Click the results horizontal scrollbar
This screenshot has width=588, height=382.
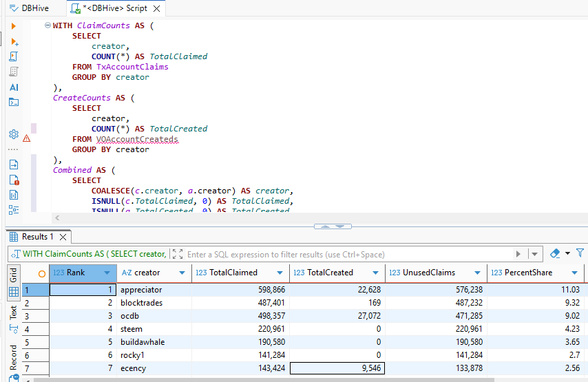(x=264, y=380)
